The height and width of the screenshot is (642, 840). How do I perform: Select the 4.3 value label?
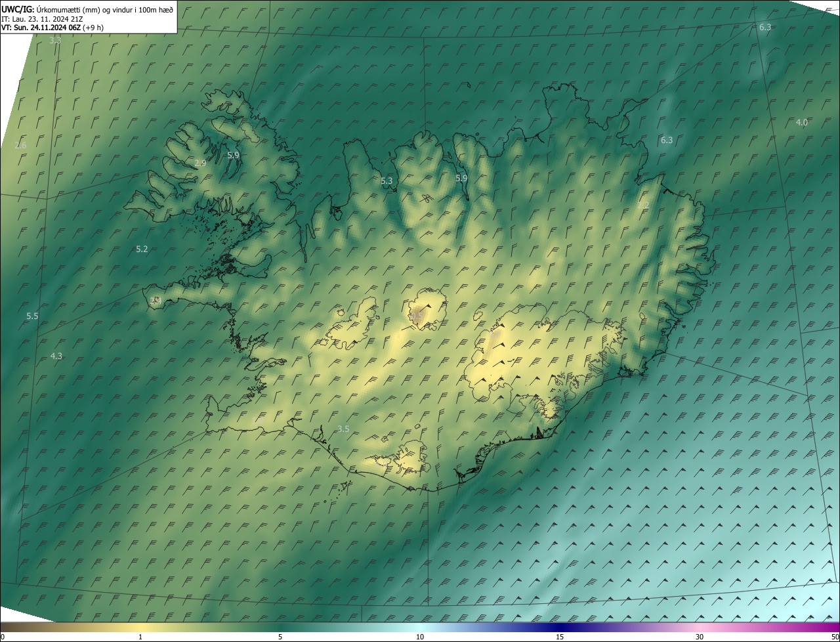point(56,356)
